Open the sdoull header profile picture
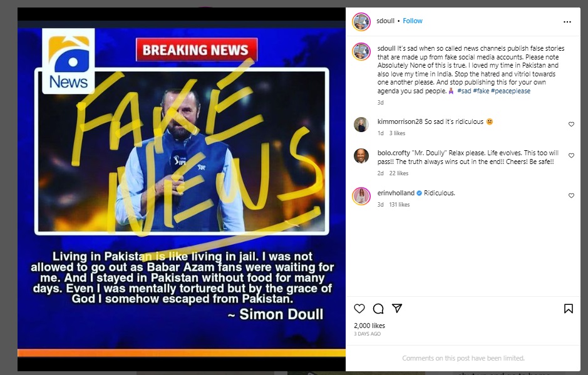The image size is (588, 375). pyautogui.click(x=361, y=21)
